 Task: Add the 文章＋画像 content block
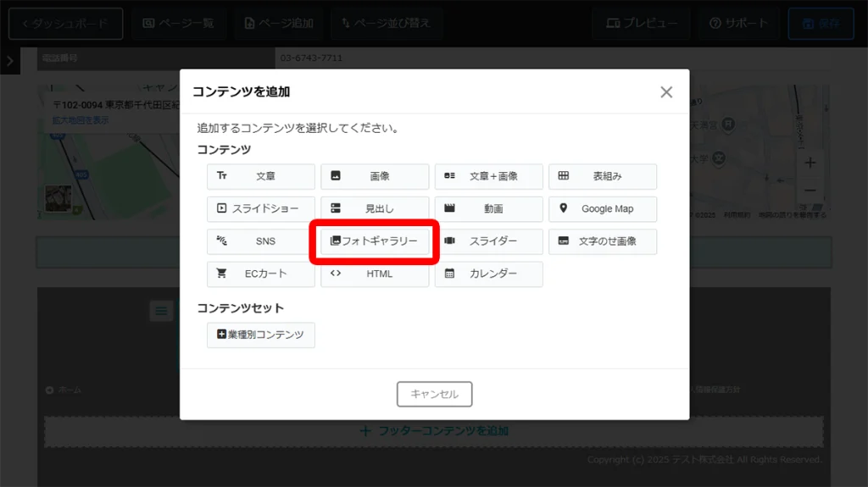tap(489, 176)
